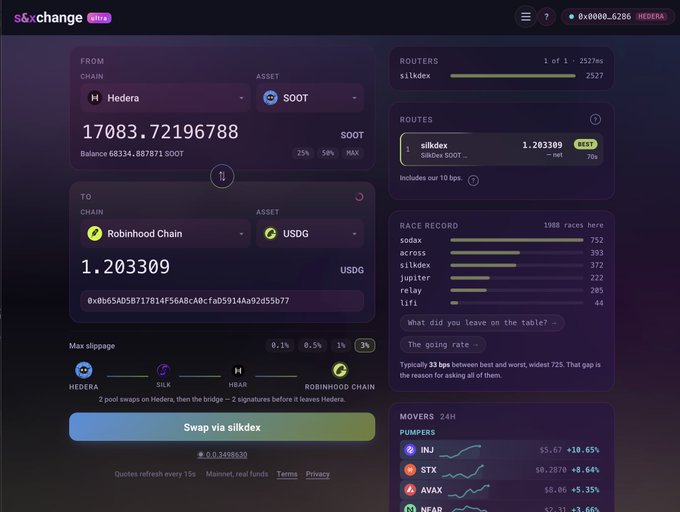Click the HEDERA network badge in header
This screenshot has width=680, height=512.
[651, 16]
